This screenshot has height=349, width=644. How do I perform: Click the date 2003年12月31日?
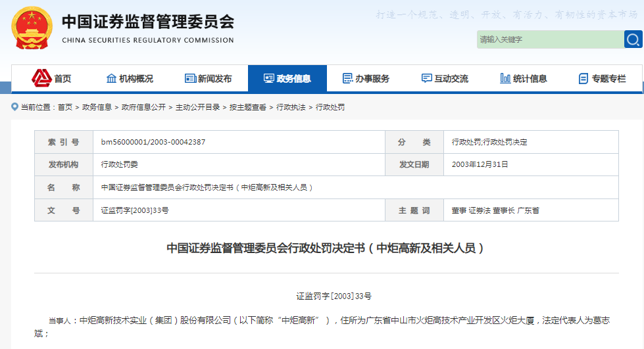[x=480, y=164]
